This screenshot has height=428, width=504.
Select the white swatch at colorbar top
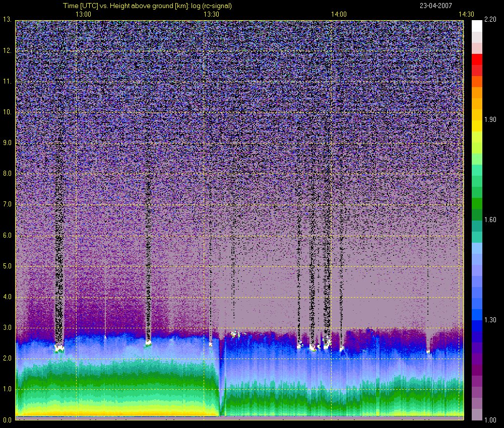[x=477, y=26]
